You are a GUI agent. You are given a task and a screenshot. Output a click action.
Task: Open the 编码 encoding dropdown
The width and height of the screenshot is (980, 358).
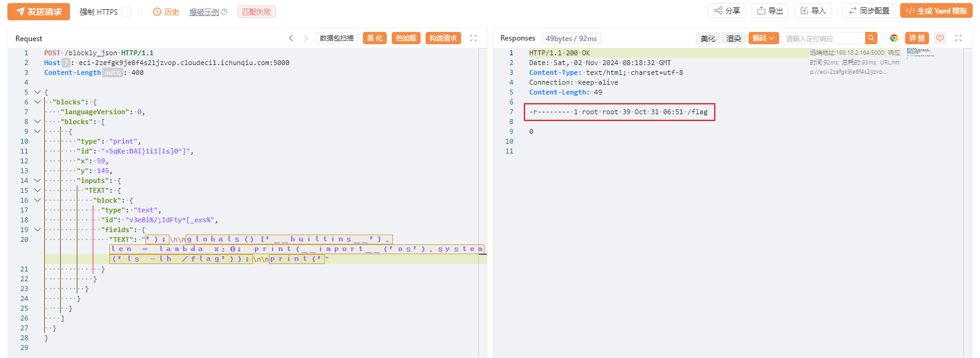point(763,38)
